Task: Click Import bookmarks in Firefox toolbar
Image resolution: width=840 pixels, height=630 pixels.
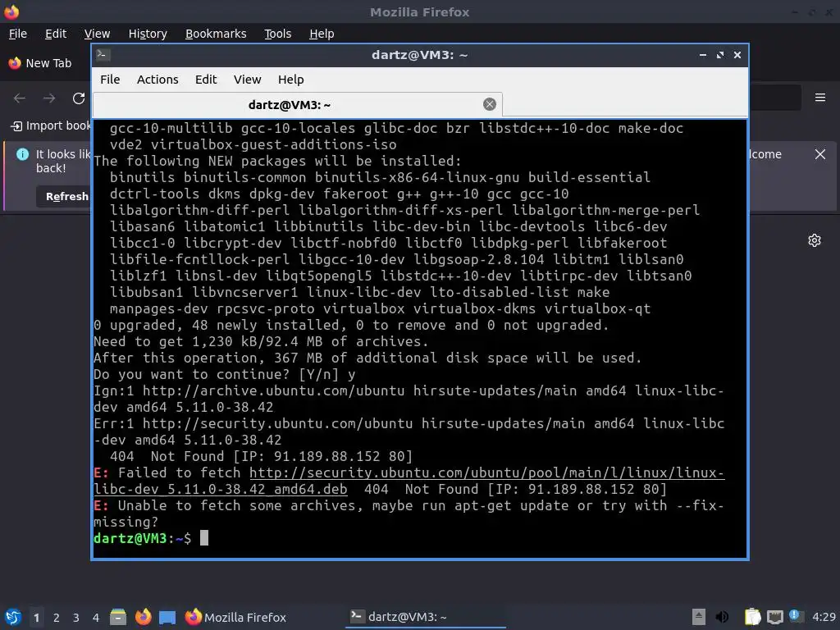Action: click(51, 126)
